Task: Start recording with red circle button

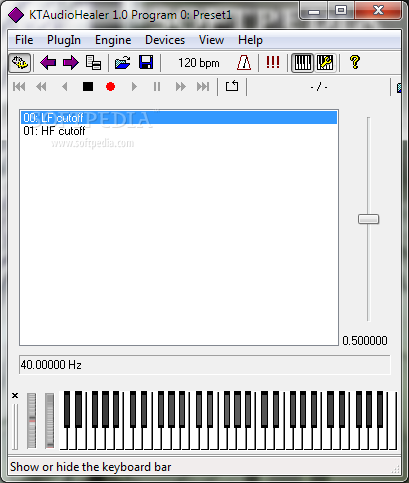Action: (x=110, y=87)
